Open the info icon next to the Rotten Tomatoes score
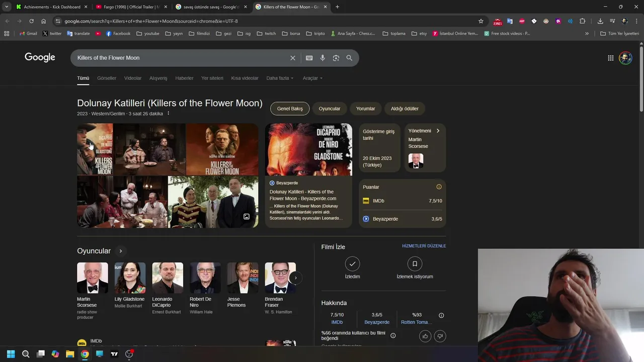This screenshot has width=644, height=362. pos(441,315)
